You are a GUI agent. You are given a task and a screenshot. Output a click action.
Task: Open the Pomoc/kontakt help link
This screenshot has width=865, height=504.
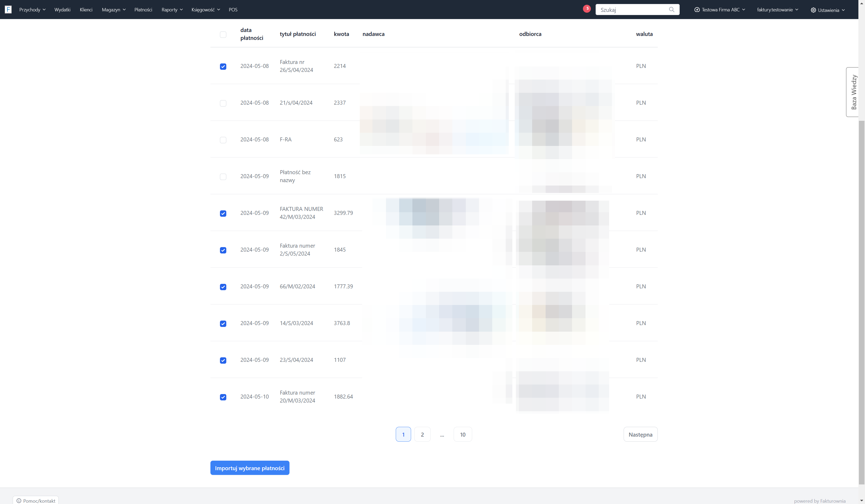[x=36, y=500]
